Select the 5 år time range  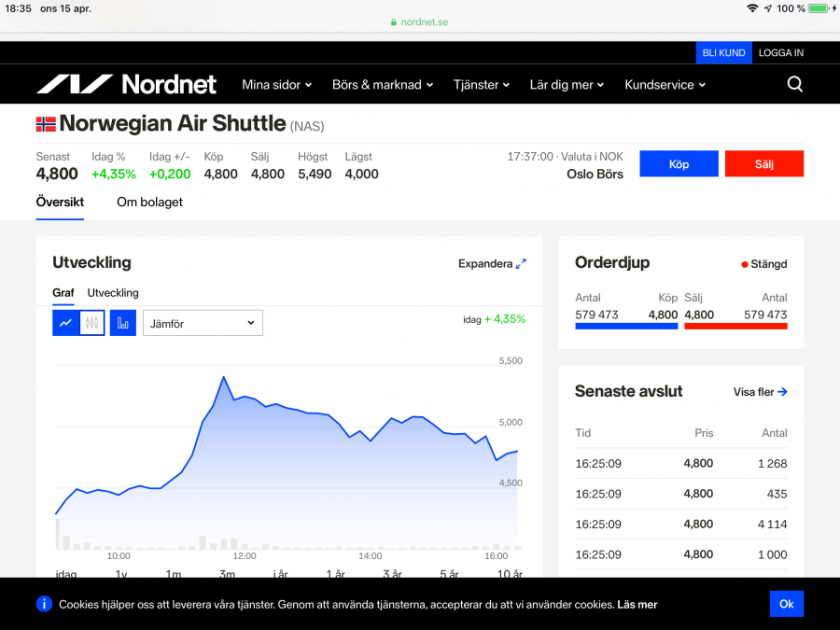tap(449, 573)
